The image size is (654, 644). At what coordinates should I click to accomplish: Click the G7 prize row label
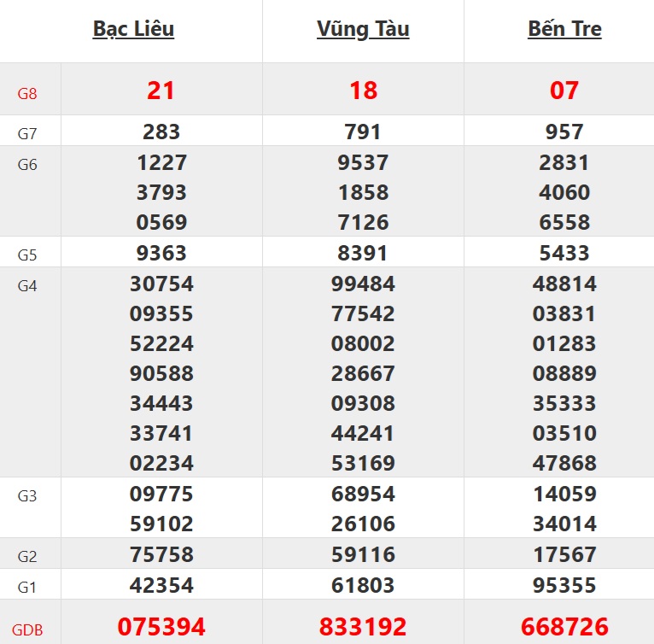(x=27, y=133)
